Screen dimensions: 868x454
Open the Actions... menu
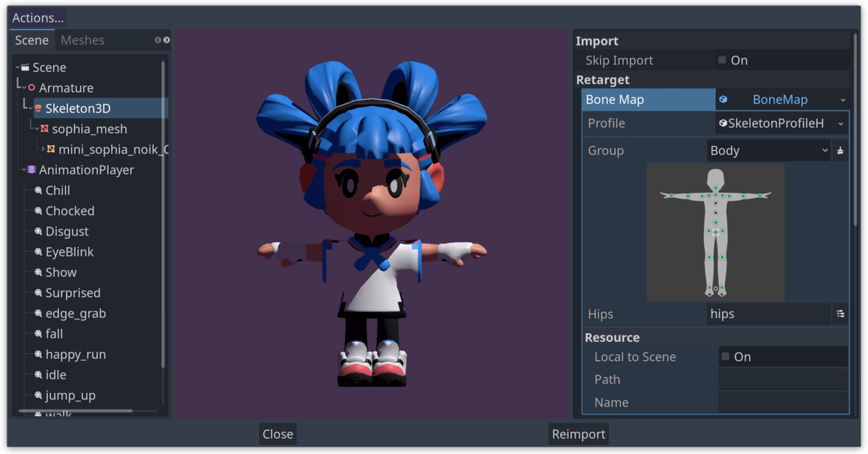click(x=38, y=18)
